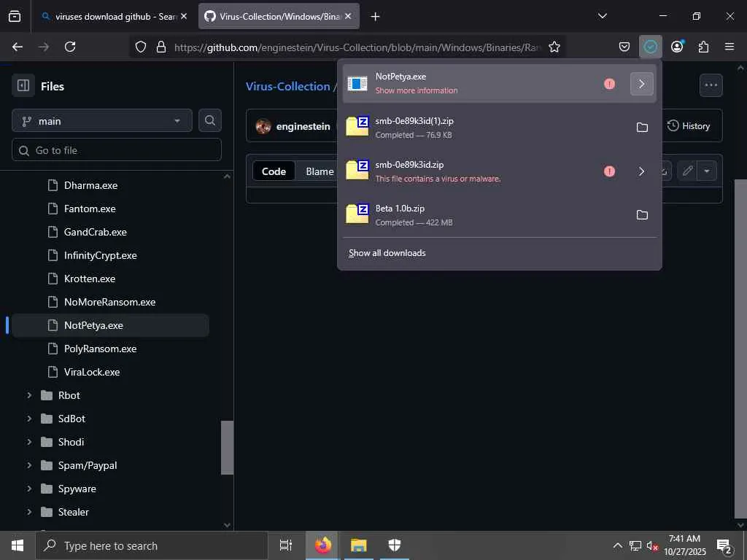Open the enginestein profile link
747x560 pixels.
(303, 126)
